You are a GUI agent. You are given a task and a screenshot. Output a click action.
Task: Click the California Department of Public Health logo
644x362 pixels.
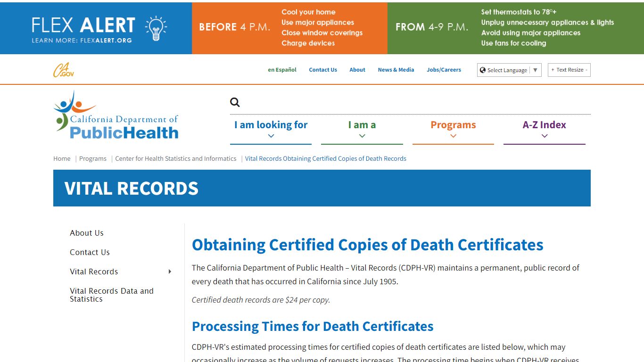(116, 115)
